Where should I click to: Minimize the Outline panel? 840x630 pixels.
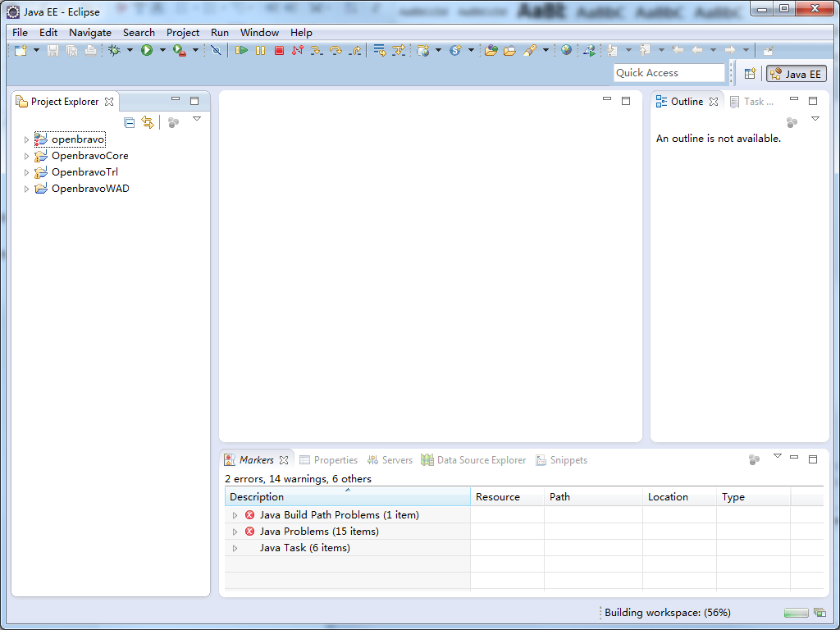point(794,99)
